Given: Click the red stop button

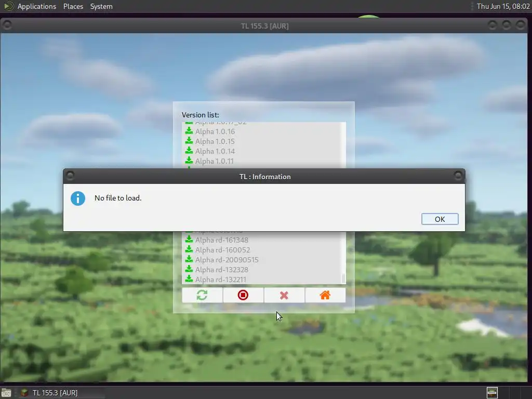Looking at the screenshot, I should pyautogui.click(x=243, y=295).
